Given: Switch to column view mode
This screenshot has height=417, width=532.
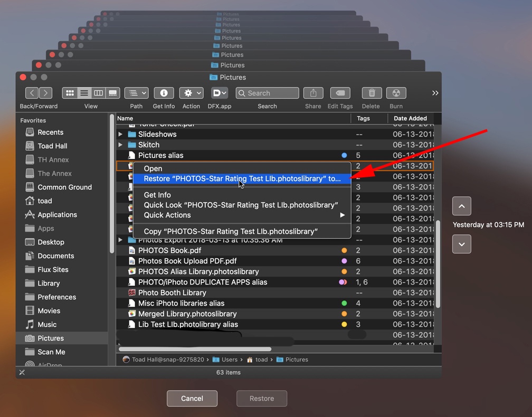Looking at the screenshot, I should point(98,93).
